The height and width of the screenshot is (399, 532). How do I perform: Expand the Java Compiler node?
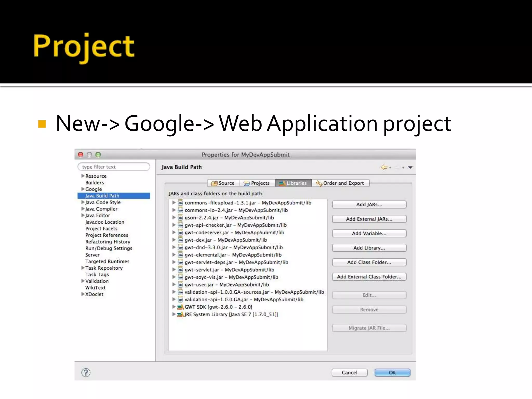pyautogui.click(x=83, y=209)
